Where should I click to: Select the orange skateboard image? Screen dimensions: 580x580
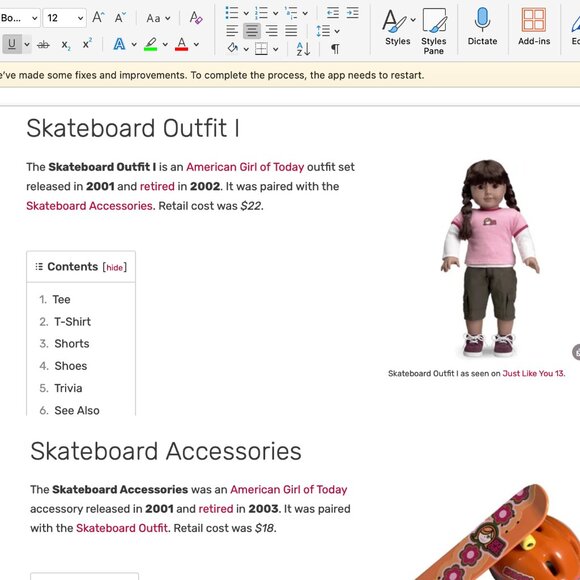(499, 532)
